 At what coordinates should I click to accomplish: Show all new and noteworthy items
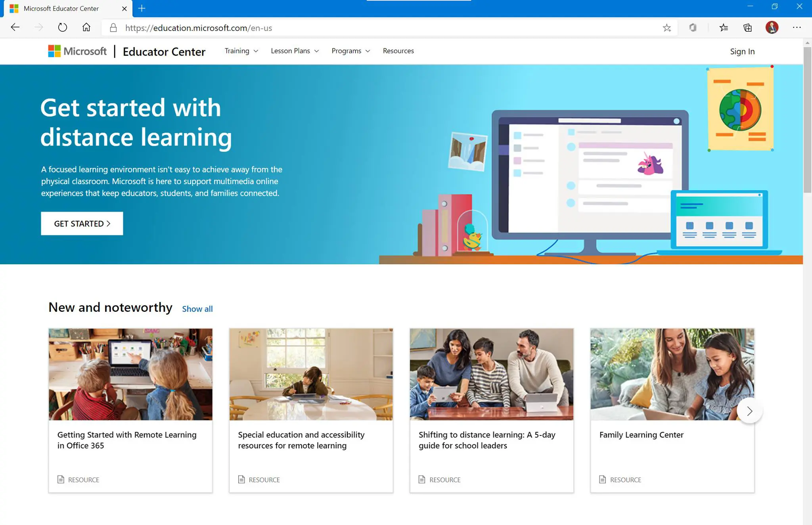click(197, 309)
